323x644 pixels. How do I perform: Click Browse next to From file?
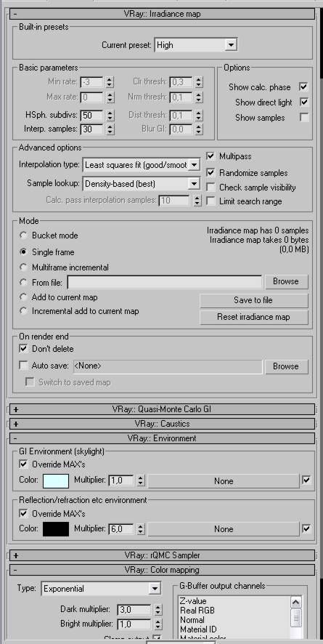(286, 281)
